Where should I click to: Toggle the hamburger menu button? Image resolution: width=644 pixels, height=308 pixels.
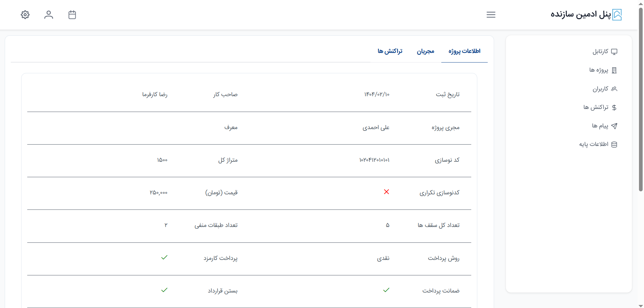(x=491, y=15)
